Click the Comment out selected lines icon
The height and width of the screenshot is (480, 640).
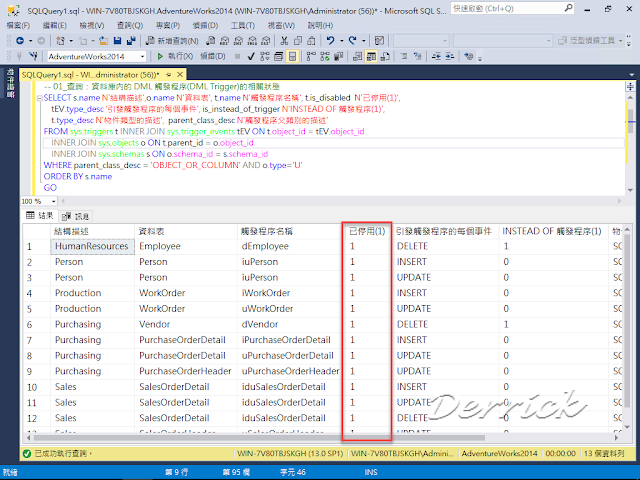(x=404, y=56)
